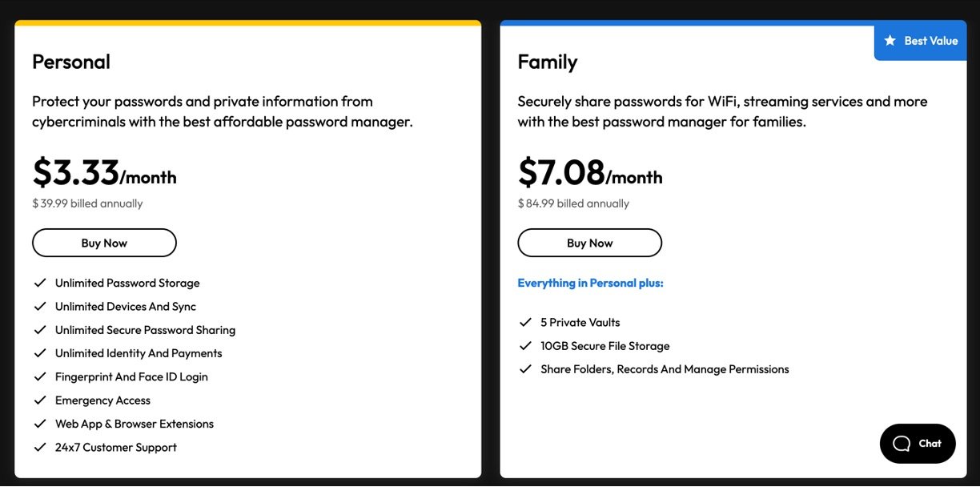This screenshot has width=980, height=487.
Task: Click checkmark beside 10GB Secure File Storage
Action: [525, 346]
